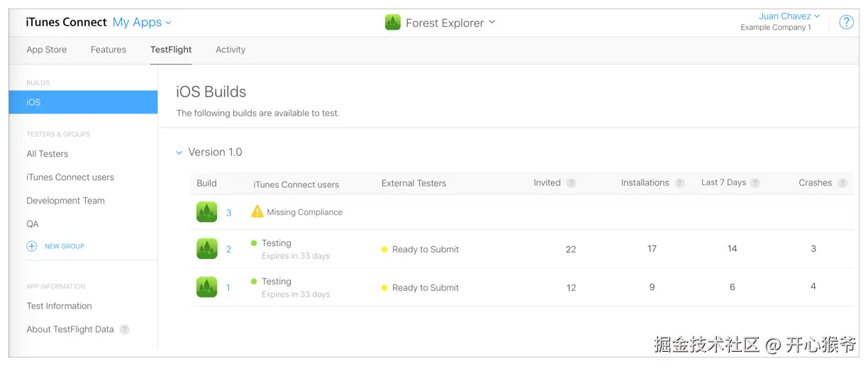Click the build 3 app icon
The height and width of the screenshot is (366, 868).
click(x=207, y=212)
